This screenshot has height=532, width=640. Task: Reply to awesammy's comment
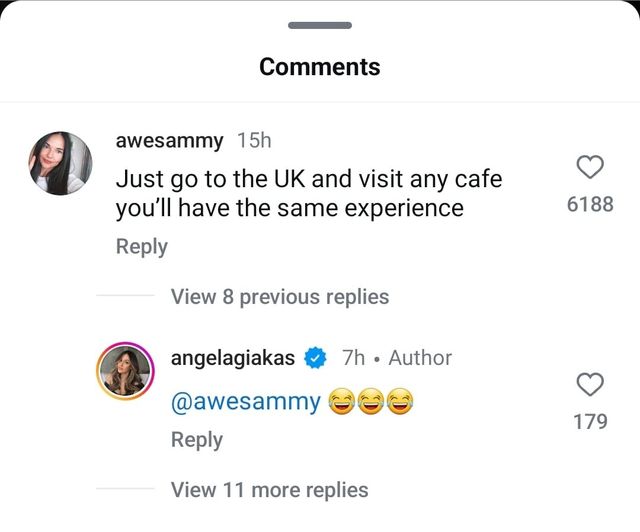[141, 246]
